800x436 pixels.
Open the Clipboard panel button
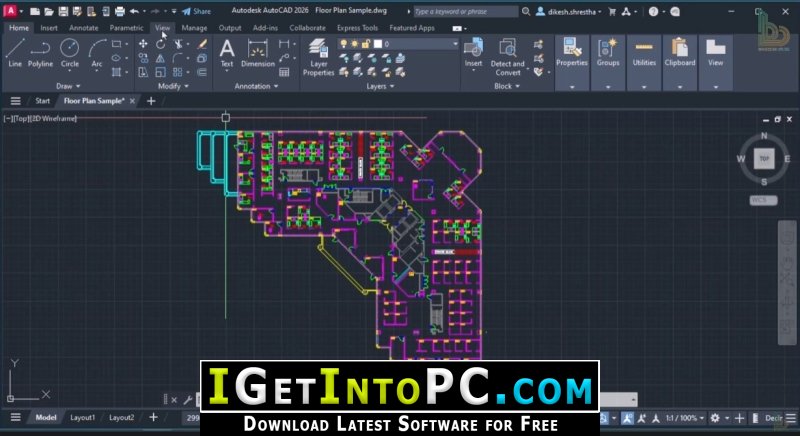(680, 53)
